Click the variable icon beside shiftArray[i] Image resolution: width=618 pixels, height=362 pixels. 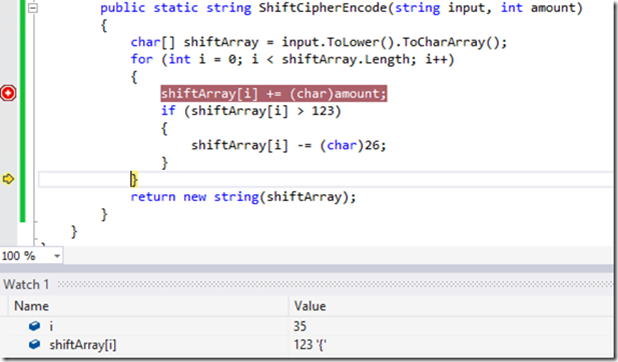(x=35, y=344)
